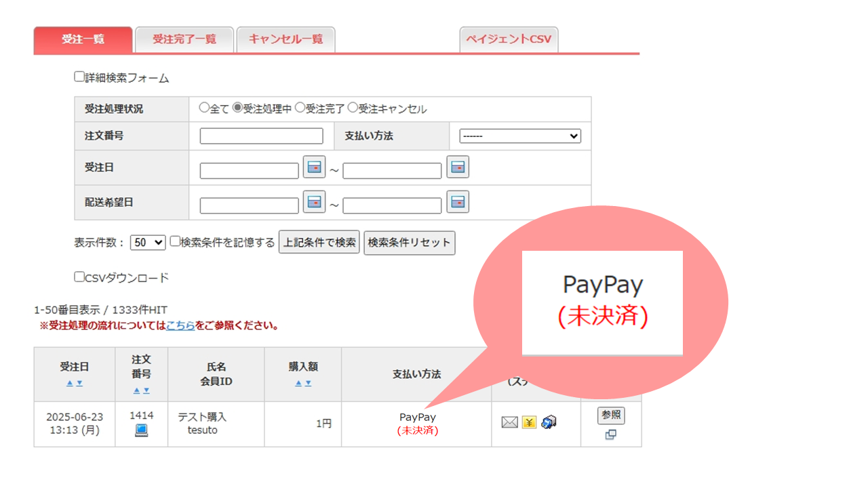This screenshot has width=868, height=488.
Task: Select the 受注処理中 radio button
Action: (237, 108)
